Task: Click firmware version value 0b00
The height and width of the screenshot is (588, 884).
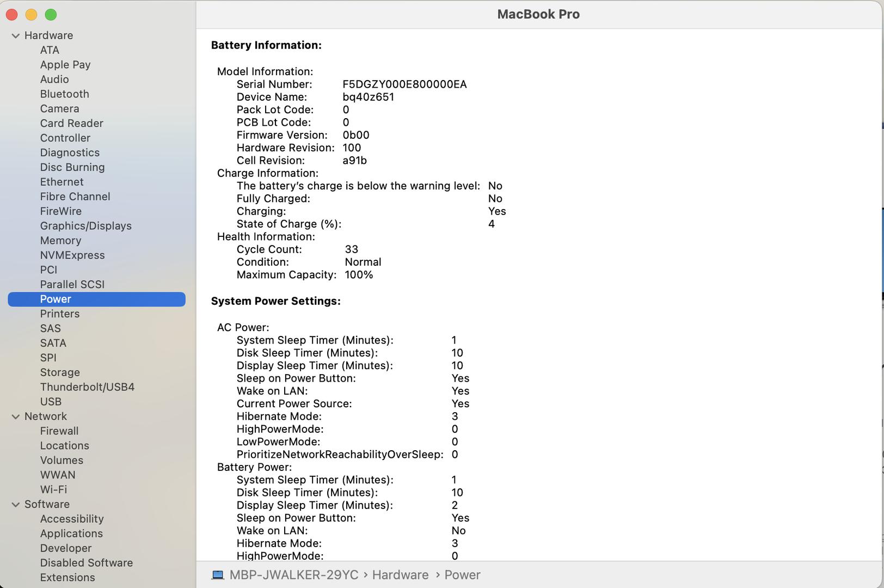Action: pos(355,136)
